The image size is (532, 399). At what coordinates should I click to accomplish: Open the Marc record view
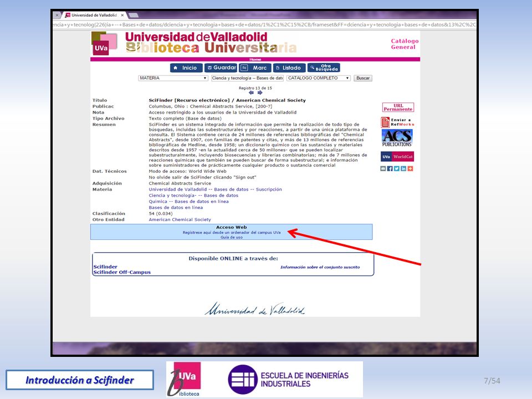[x=255, y=68]
